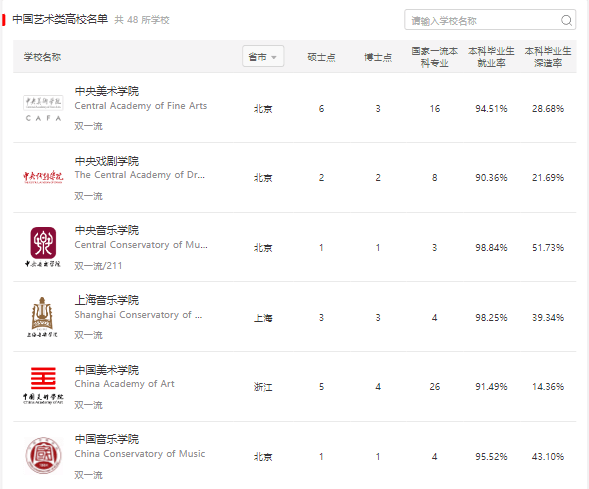Click the search magnifier icon
The image size is (589, 489).
[566, 20]
